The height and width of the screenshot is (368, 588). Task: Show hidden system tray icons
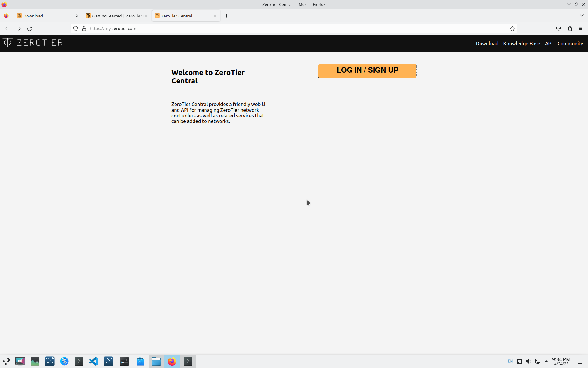click(x=546, y=361)
